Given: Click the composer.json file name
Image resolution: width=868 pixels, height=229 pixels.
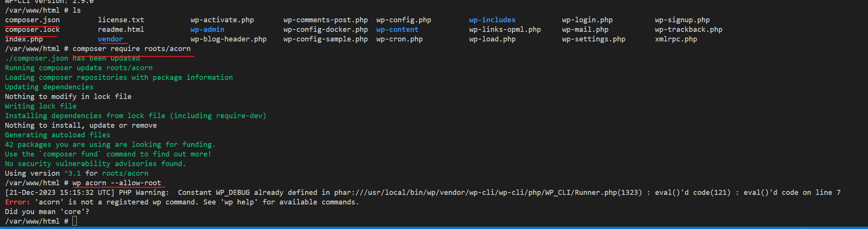Looking at the screenshot, I should click(x=32, y=20).
